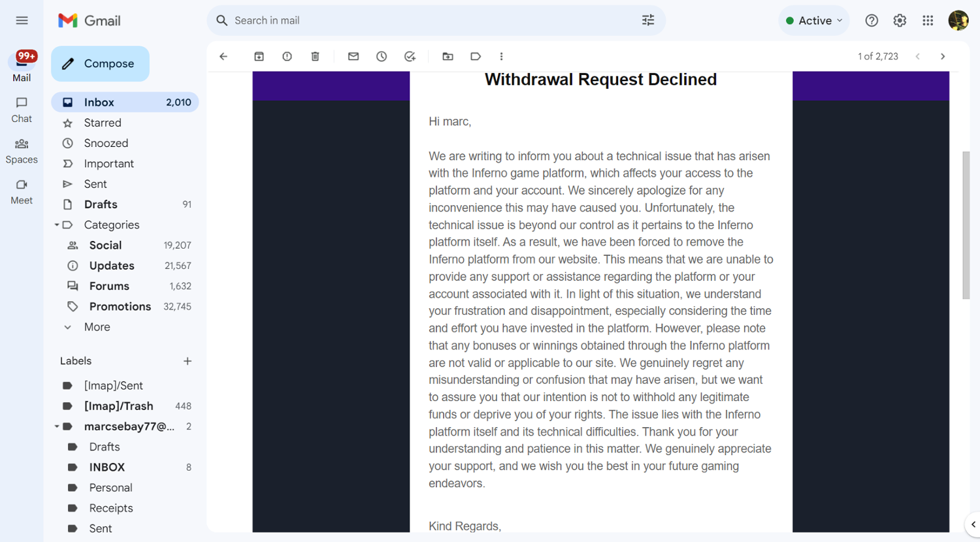Show search options filter icon
The height and width of the screenshot is (542, 980).
point(647,21)
